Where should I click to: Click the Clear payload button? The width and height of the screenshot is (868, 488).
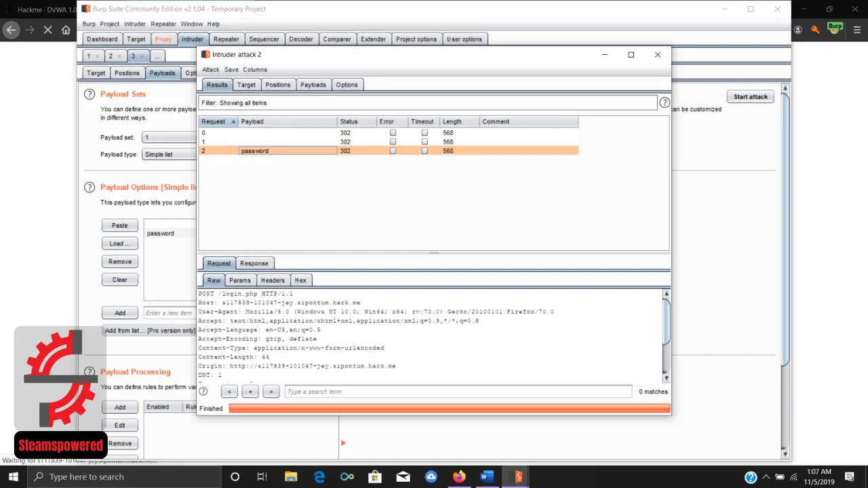[120, 279]
